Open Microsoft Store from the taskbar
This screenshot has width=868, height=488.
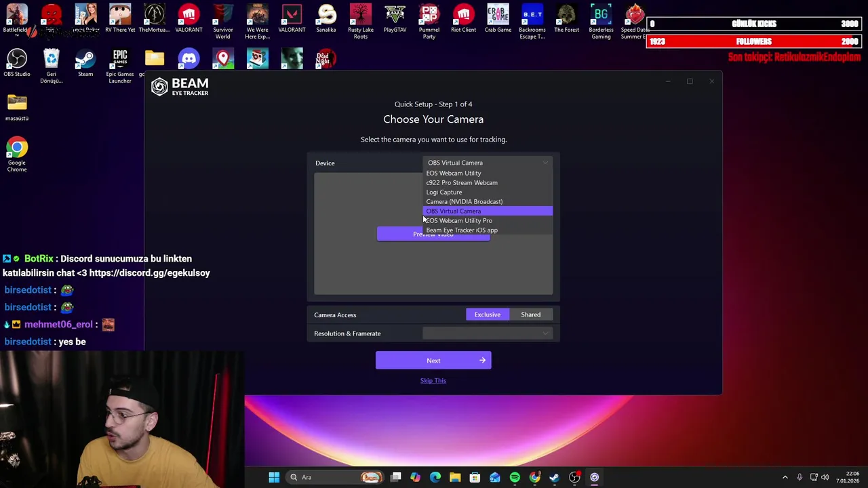coord(475,477)
